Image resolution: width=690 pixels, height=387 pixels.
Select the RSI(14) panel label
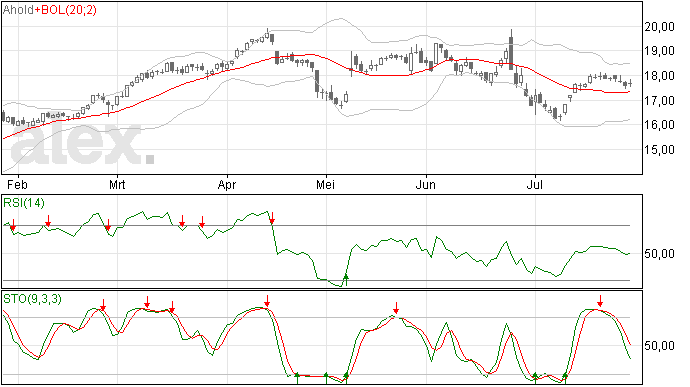coord(24,203)
